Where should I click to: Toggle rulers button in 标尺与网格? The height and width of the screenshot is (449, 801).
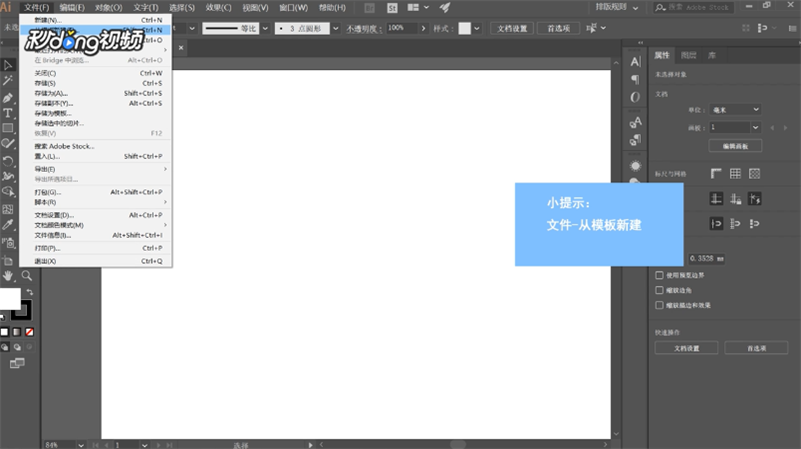(x=716, y=174)
